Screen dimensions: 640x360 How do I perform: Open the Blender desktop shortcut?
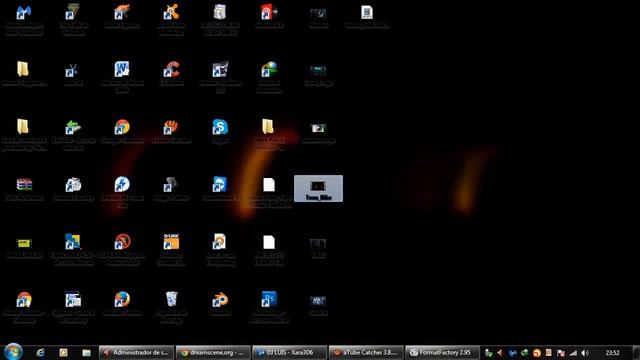click(220, 299)
